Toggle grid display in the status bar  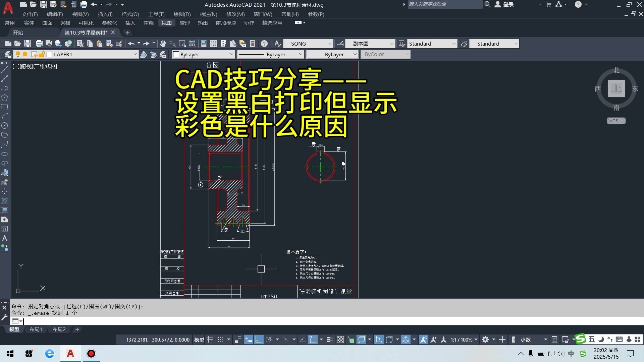[x=210, y=340]
